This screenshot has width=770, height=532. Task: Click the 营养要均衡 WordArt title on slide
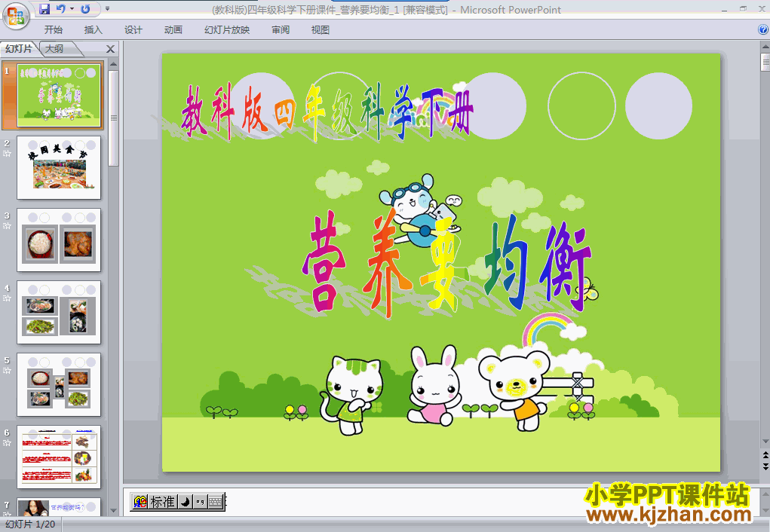[x=447, y=265]
